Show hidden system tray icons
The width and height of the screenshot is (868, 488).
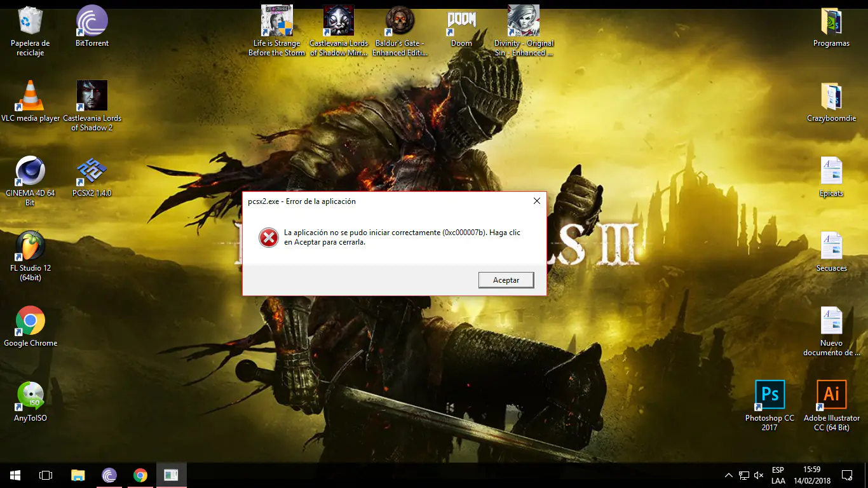point(729,475)
